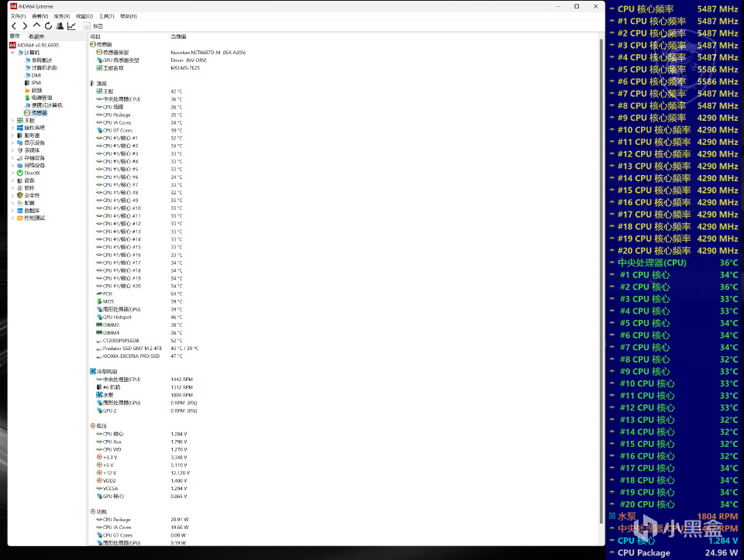Click the 电源管理 power management battery icon
This screenshot has height=560, width=744.
tap(26, 98)
